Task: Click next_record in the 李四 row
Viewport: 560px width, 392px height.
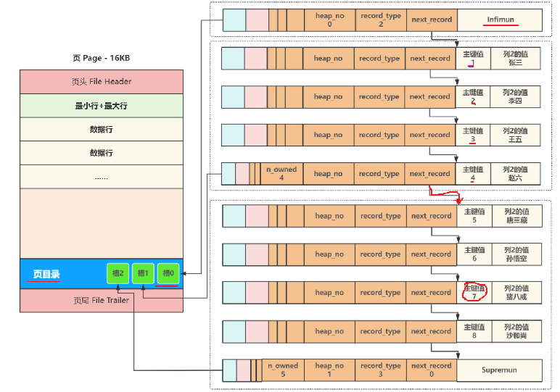Action: click(429, 96)
